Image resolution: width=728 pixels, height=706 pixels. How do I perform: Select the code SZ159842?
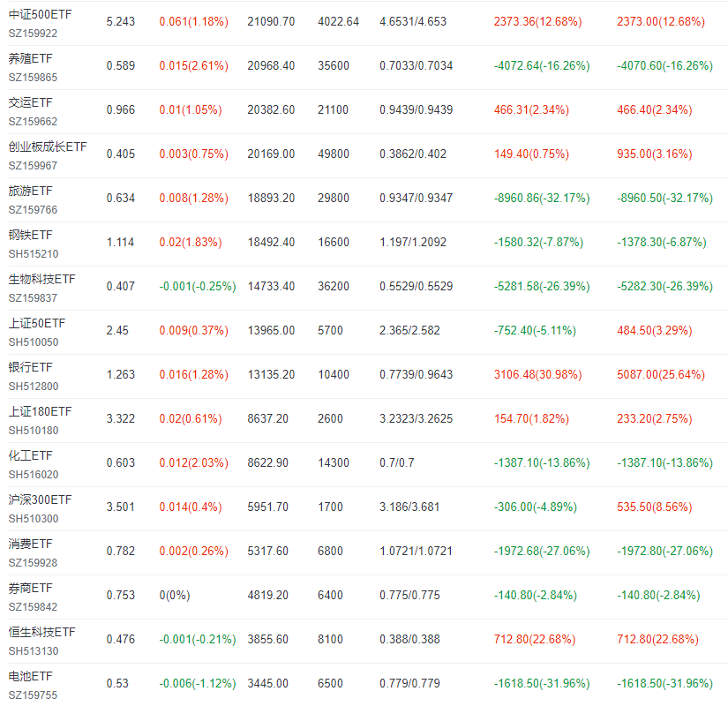pyautogui.click(x=33, y=607)
